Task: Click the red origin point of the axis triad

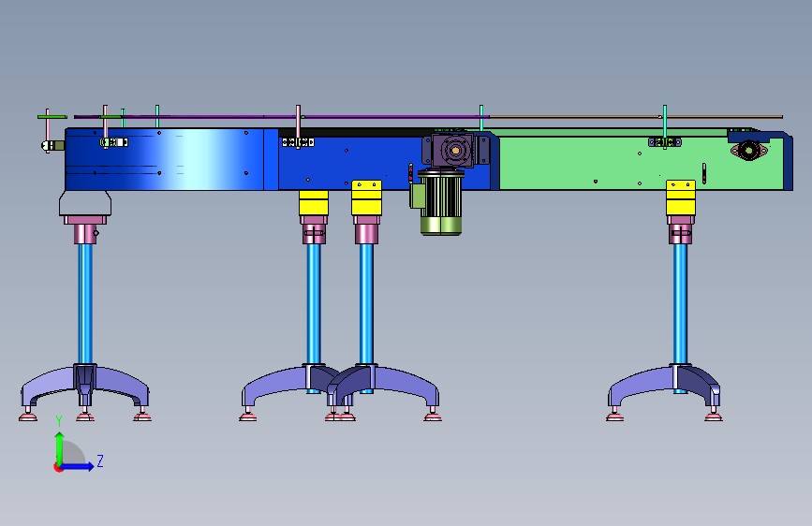Action: point(58,467)
